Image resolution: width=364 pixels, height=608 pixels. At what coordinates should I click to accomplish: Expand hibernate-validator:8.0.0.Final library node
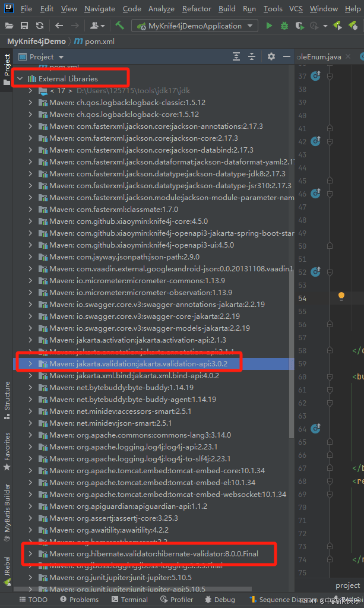click(31, 554)
